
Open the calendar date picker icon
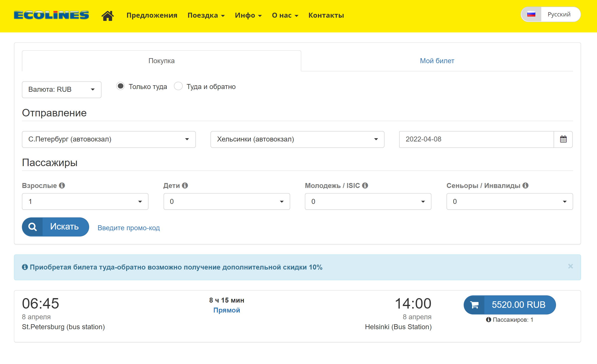coord(563,139)
